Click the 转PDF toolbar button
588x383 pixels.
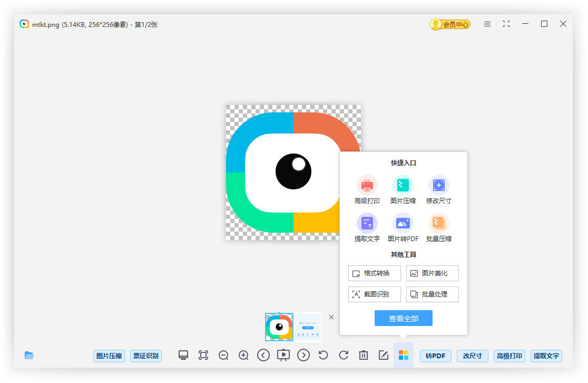coord(435,356)
